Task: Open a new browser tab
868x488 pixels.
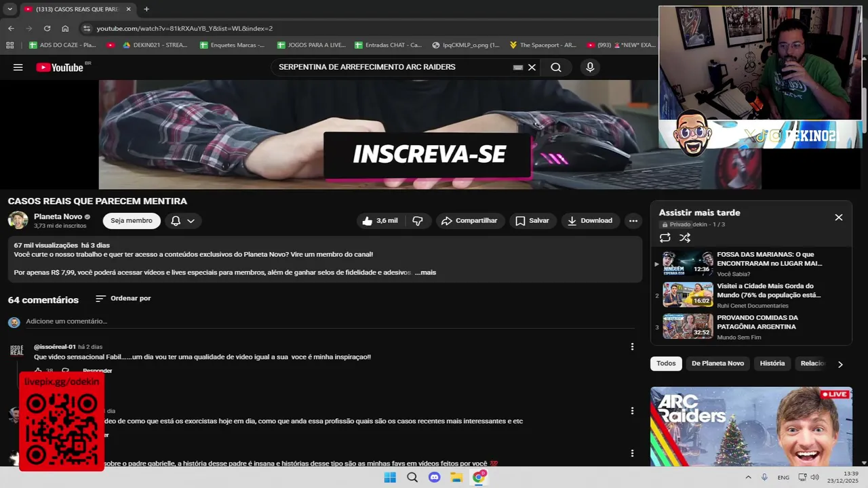Action: click(146, 9)
